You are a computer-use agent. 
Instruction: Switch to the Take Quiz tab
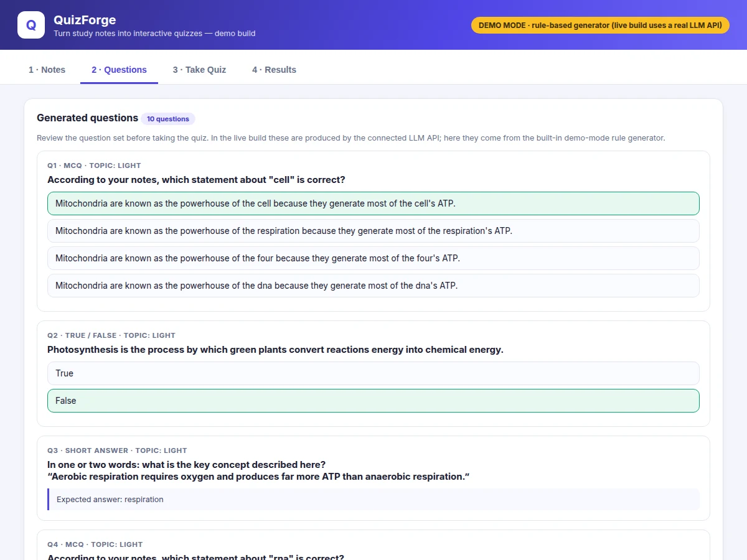(x=199, y=70)
